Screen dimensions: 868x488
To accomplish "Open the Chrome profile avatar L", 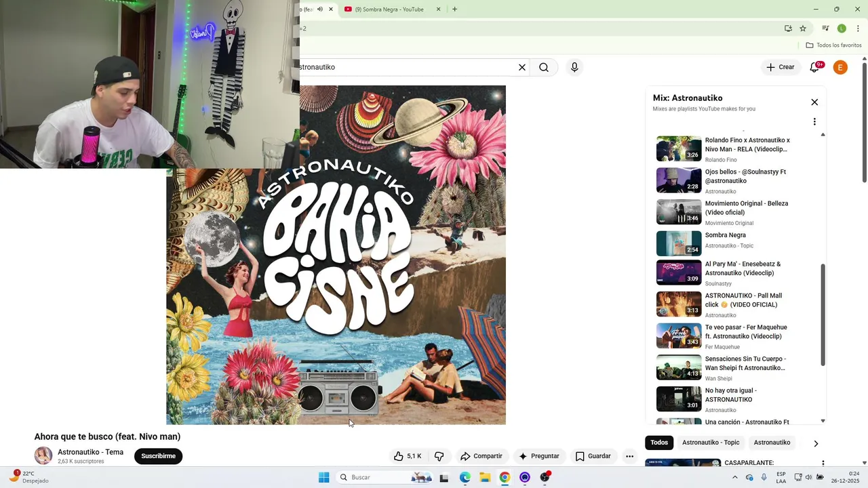I will point(842,28).
